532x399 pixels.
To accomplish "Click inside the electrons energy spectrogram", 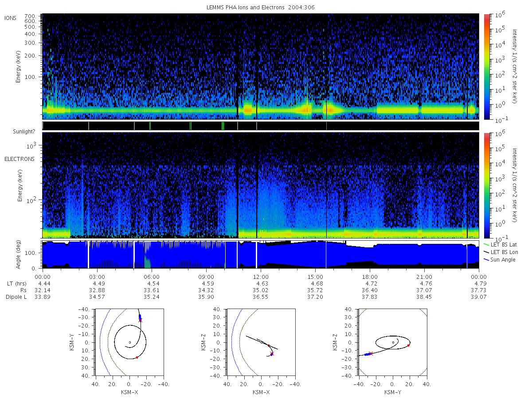I will click(260, 185).
